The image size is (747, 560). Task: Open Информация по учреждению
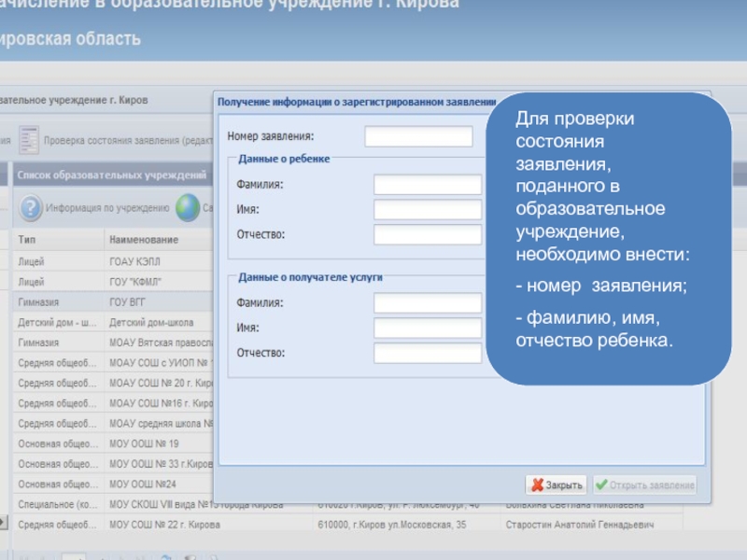107,208
